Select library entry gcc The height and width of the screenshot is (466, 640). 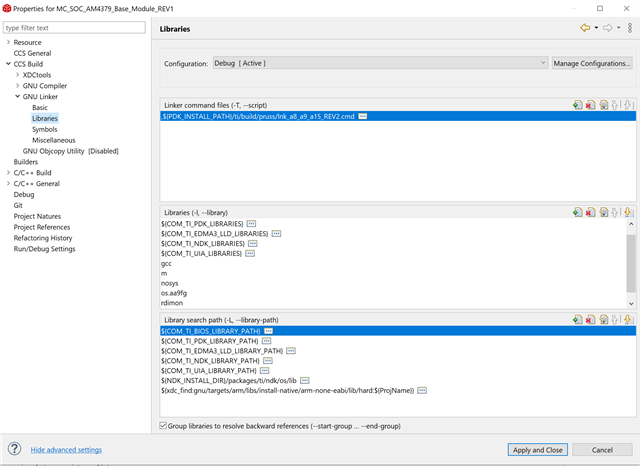pyautogui.click(x=166, y=264)
